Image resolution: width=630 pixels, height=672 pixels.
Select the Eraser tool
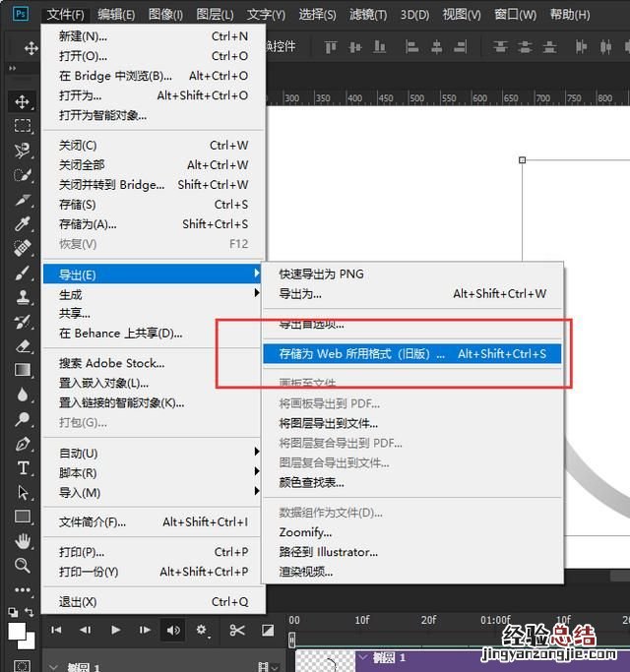pyautogui.click(x=23, y=345)
